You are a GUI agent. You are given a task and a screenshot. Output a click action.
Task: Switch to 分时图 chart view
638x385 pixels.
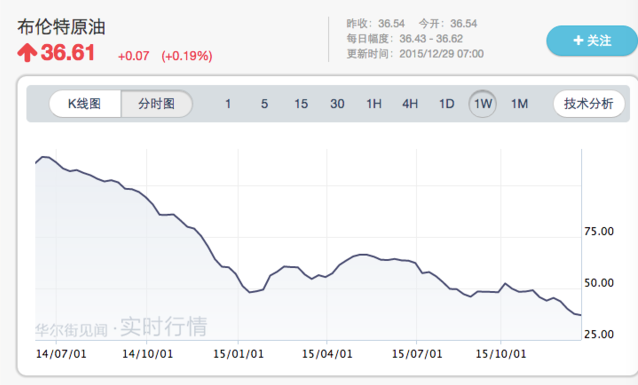point(157,104)
